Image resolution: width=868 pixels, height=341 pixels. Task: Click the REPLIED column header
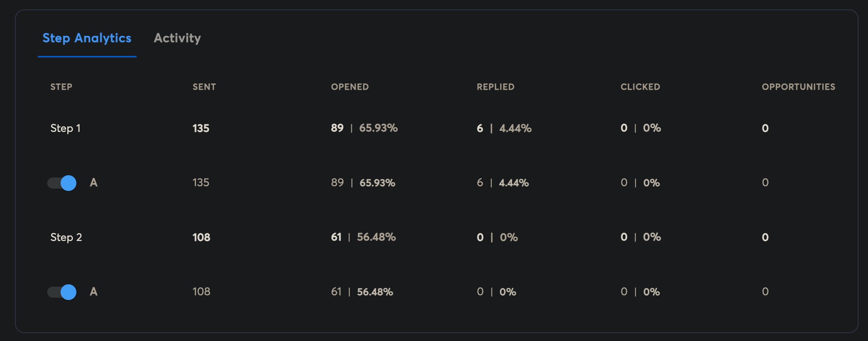coord(496,87)
